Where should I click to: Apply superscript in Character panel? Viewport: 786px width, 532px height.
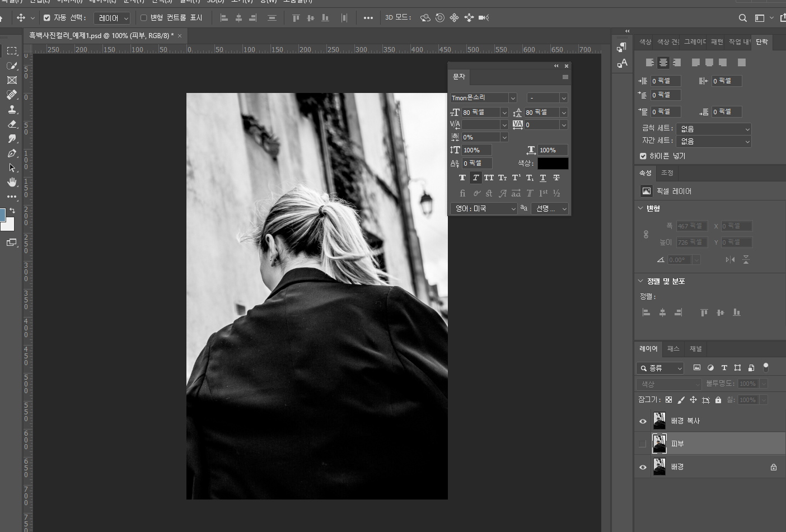(x=516, y=178)
